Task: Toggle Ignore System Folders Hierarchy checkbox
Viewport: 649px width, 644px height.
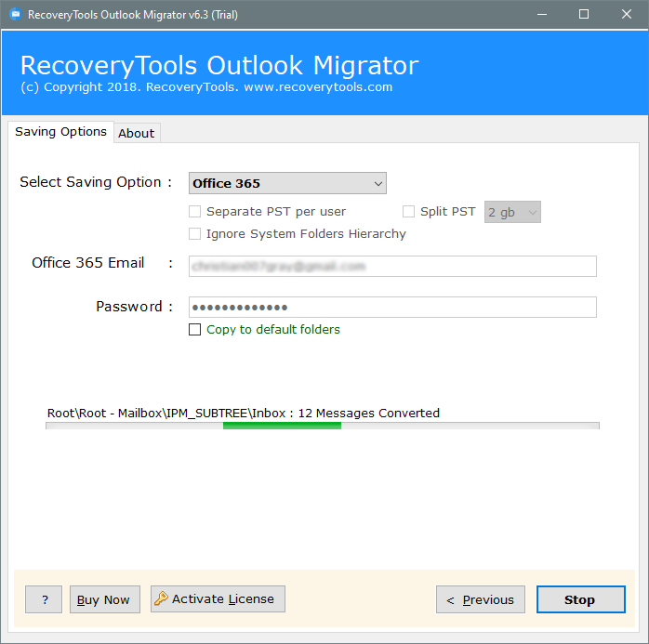Action: coord(195,233)
